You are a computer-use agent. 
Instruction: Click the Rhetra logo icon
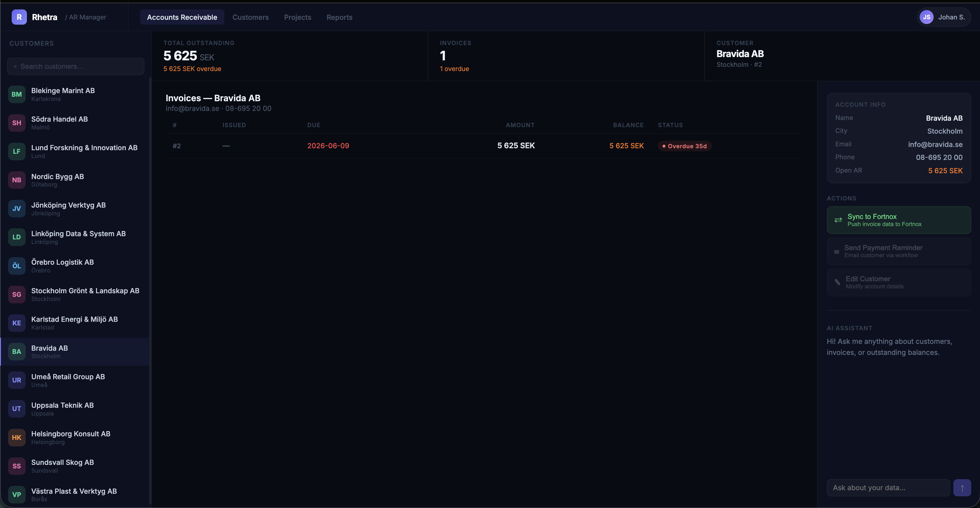tap(19, 17)
